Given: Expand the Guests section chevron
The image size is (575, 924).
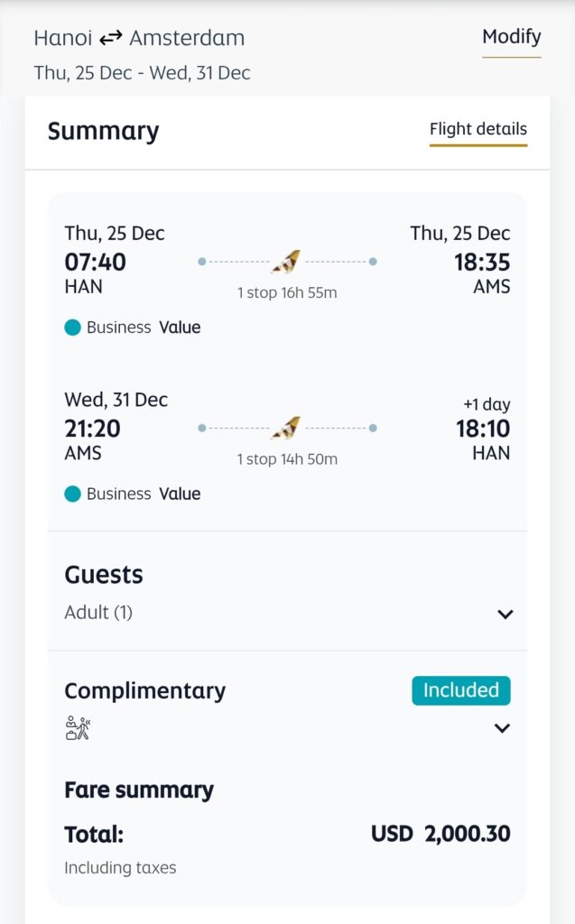Looking at the screenshot, I should [x=505, y=614].
